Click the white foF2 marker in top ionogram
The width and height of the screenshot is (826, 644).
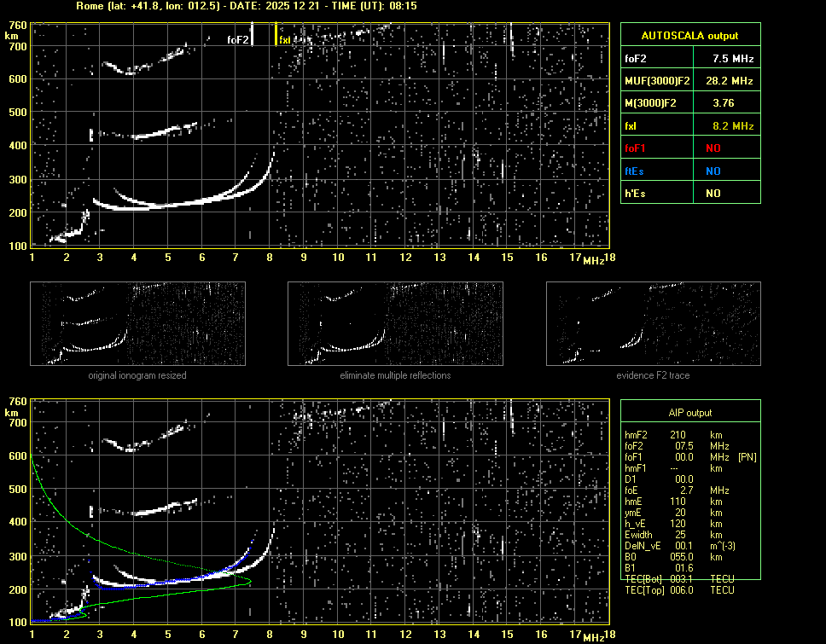click(252, 35)
